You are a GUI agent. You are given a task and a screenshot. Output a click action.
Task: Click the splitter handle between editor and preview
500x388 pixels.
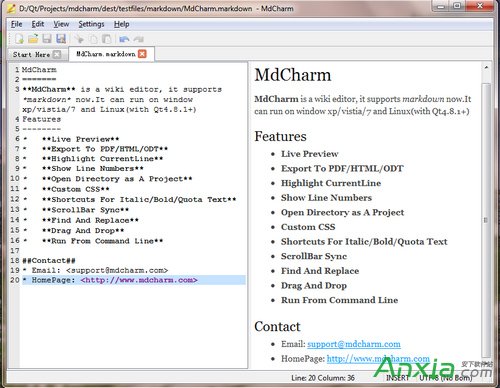click(x=248, y=215)
